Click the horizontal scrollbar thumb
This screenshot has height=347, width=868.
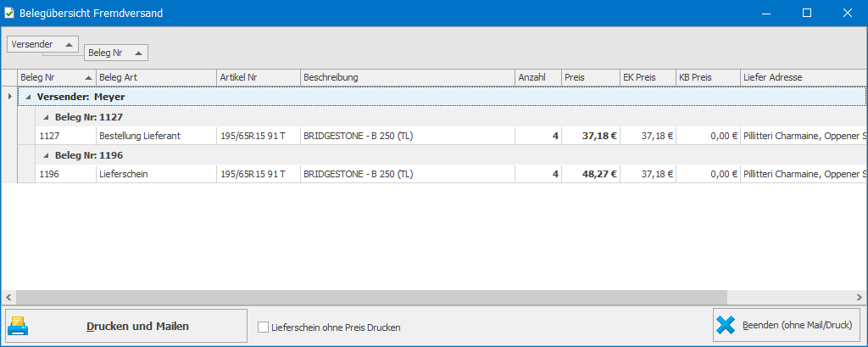coord(364,298)
